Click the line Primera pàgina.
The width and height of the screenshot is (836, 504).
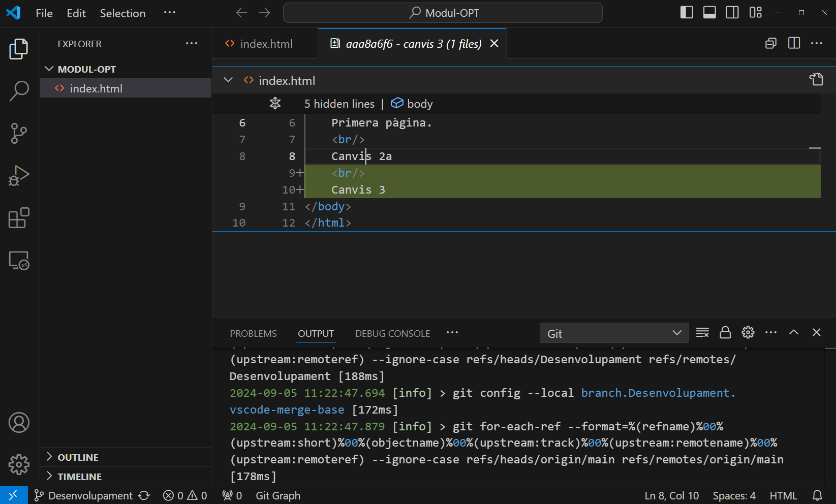click(x=382, y=122)
